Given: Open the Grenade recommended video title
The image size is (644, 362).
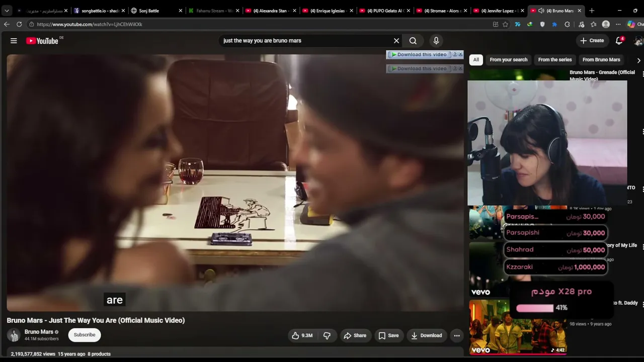Looking at the screenshot, I should 602,75.
